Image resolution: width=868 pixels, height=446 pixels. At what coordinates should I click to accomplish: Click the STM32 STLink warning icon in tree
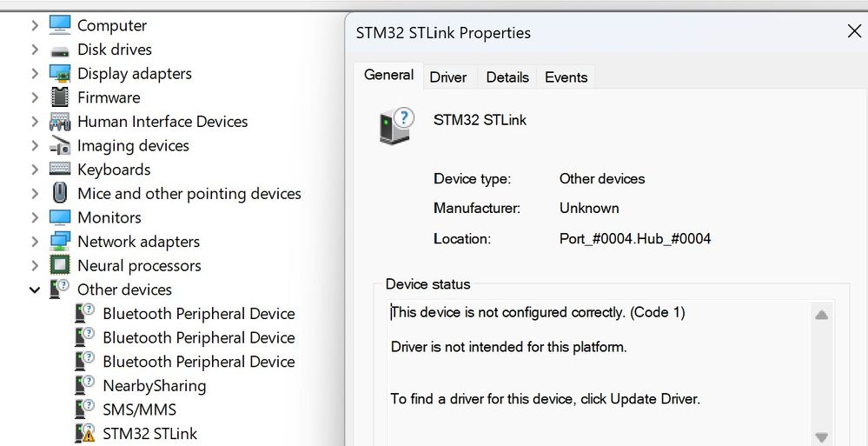[85, 433]
